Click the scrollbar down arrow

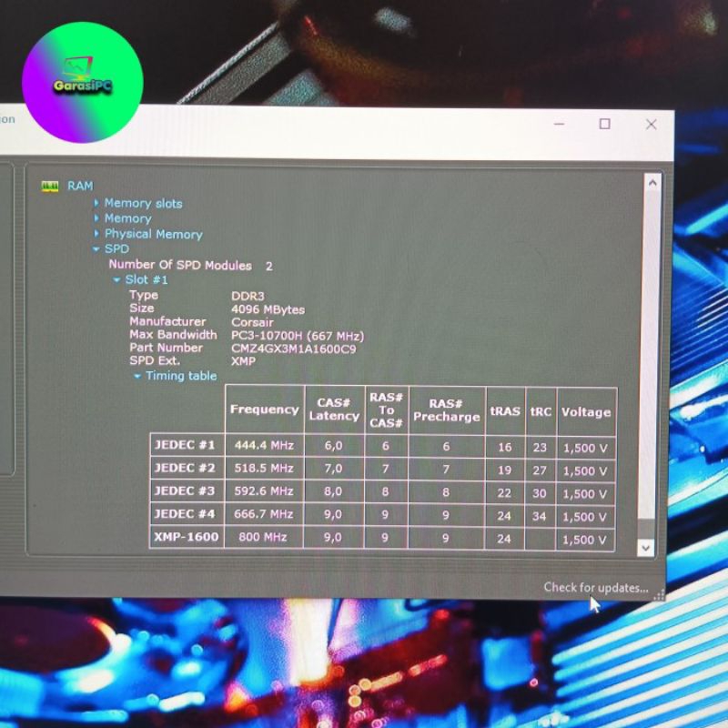point(646,547)
